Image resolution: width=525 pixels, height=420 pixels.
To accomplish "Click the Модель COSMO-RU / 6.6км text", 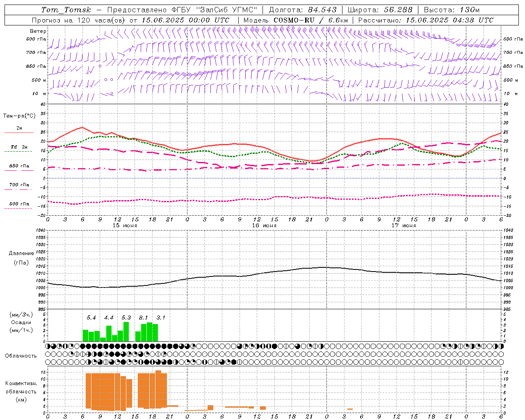I will point(295,20).
